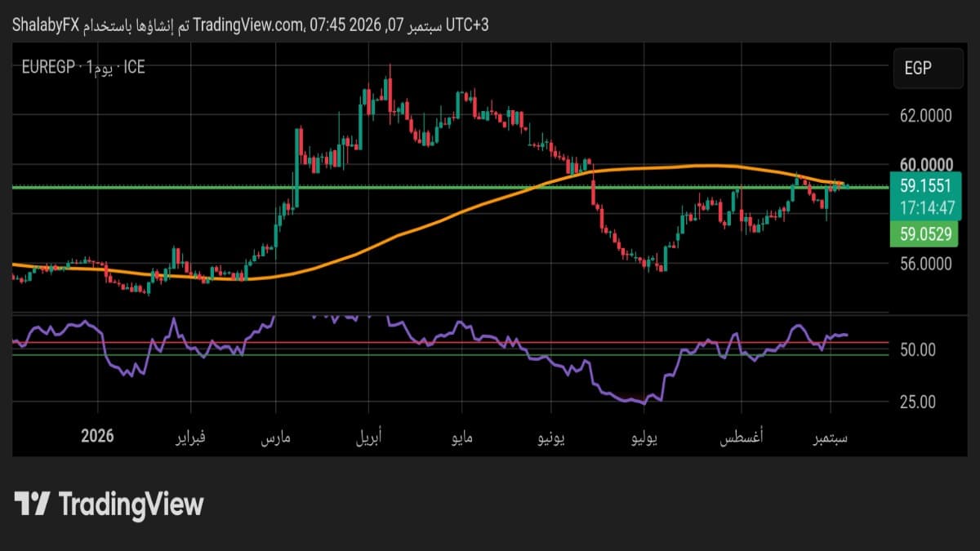Click the "ShalabyFX" author name
This screenshot has height=551, width=980.
click(44, 25)
